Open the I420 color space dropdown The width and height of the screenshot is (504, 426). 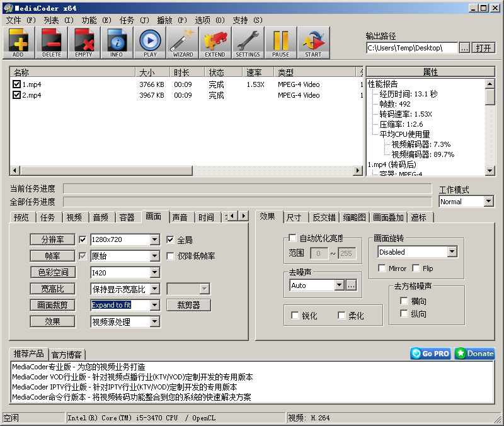click(155, 273)
